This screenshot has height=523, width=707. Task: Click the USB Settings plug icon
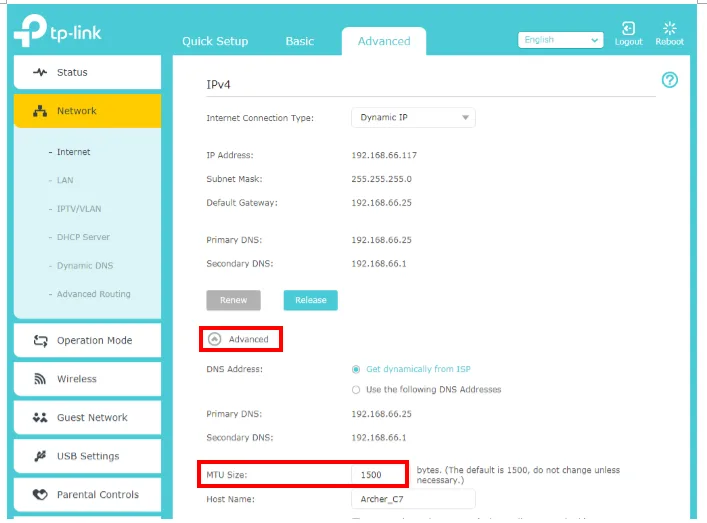click(40, 456)
